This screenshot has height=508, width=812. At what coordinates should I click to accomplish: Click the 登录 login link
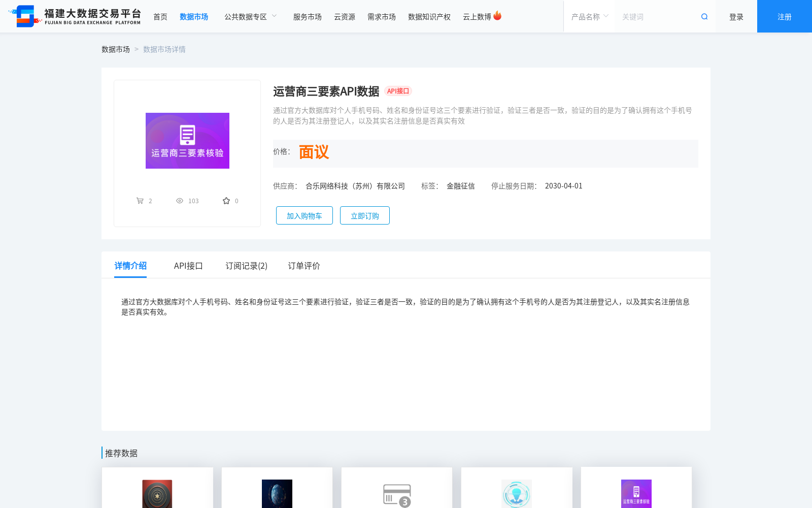click(736, 17)
